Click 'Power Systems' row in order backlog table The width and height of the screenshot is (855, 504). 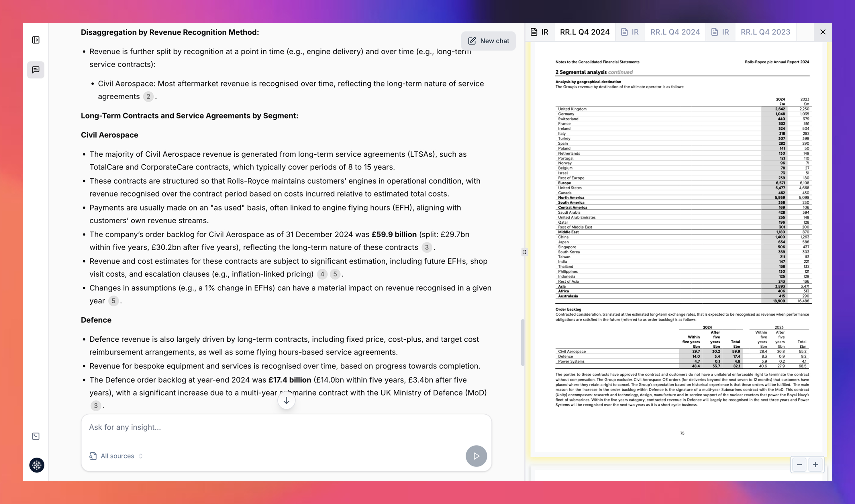click(x=683, y=361)
